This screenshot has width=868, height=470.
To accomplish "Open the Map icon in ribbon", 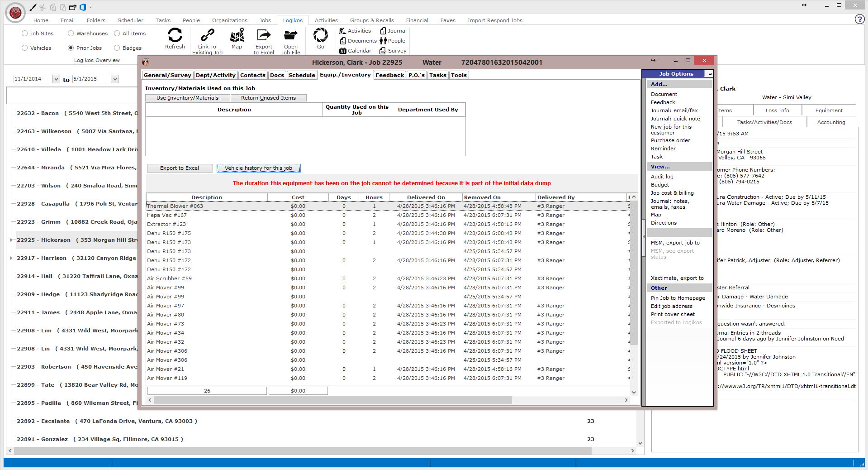I will (237, 35).
